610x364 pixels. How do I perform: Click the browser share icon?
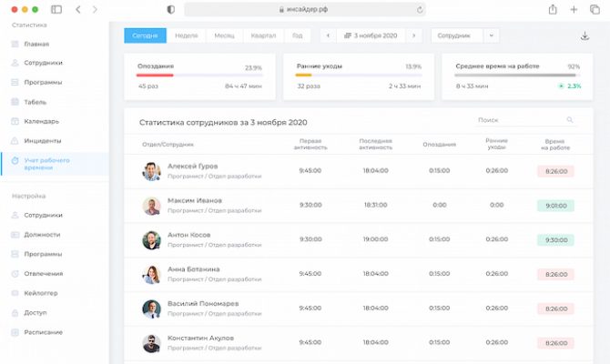pyautogui.click(x=553, y=9)
